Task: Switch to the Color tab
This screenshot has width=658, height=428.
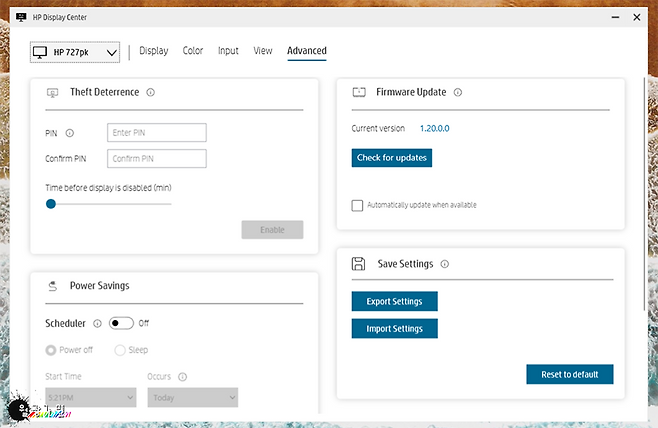Action: pos(193,51)
